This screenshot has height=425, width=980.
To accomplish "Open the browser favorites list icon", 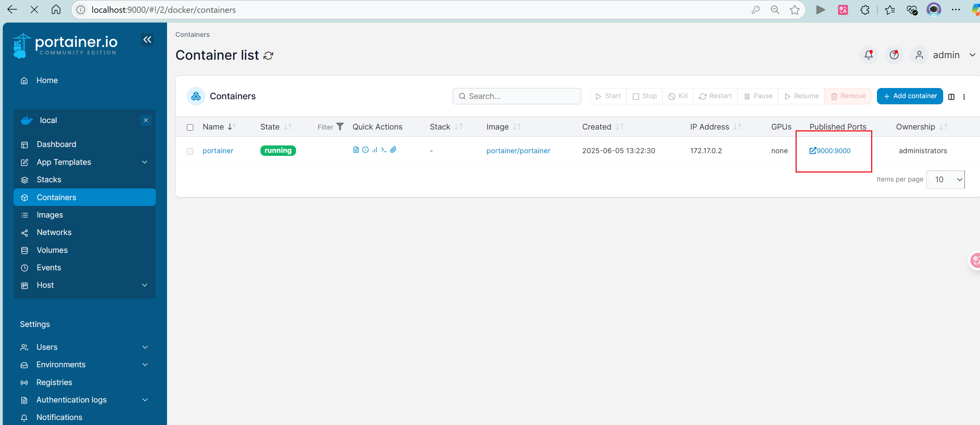I will click(890, 10).
